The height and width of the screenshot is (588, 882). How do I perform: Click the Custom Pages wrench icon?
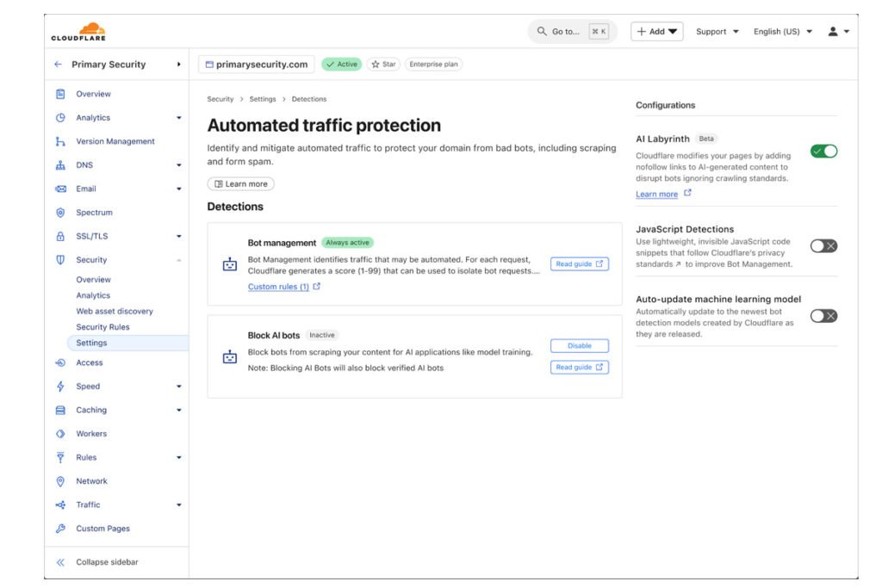point(60,529)
